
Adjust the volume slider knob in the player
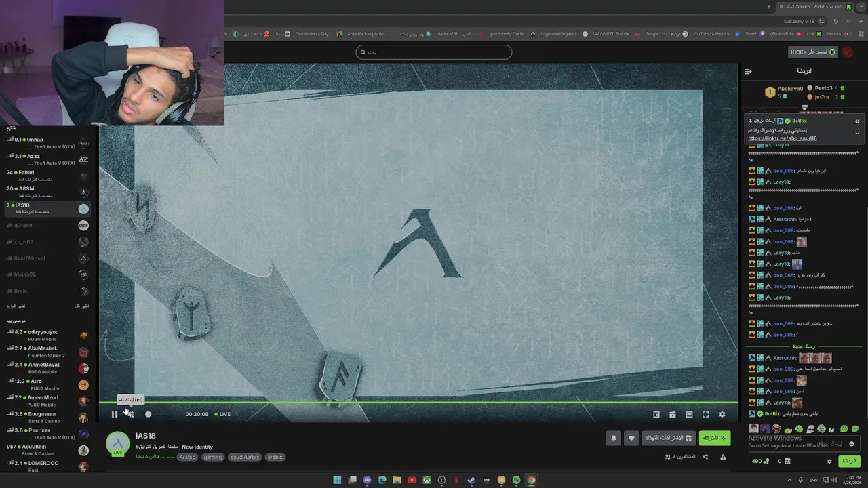pos(148,414)
